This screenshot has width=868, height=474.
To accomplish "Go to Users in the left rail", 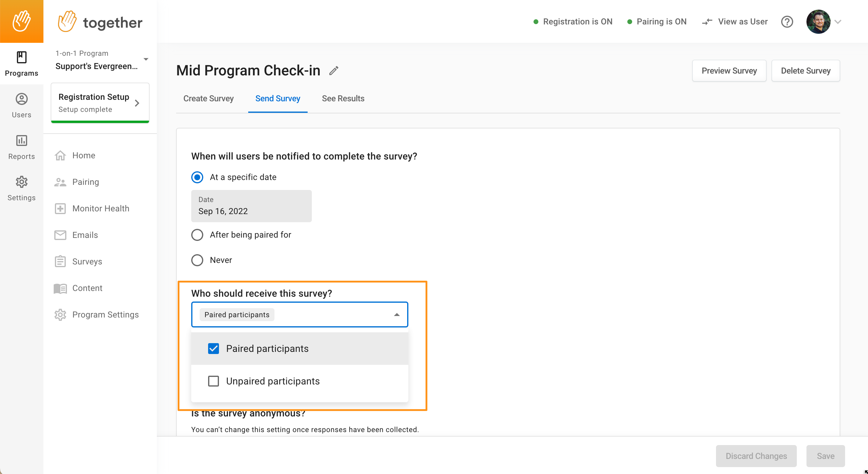I will [x=22, y=106].
